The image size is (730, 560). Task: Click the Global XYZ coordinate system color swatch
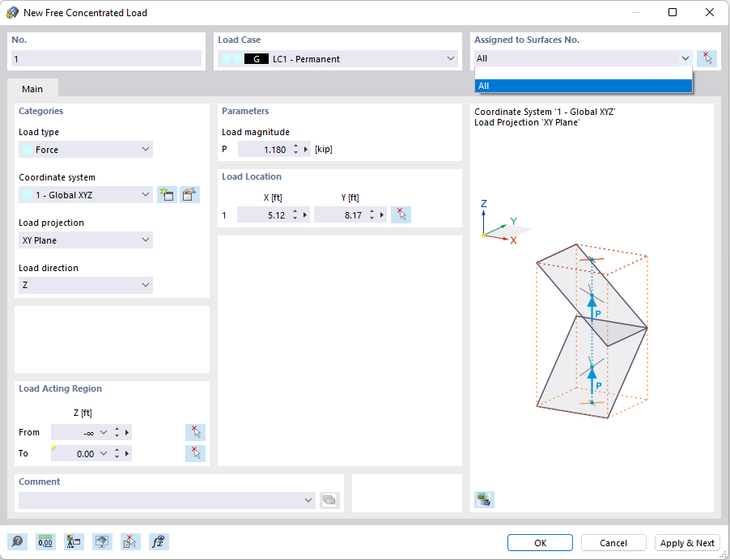pos(28,194)
